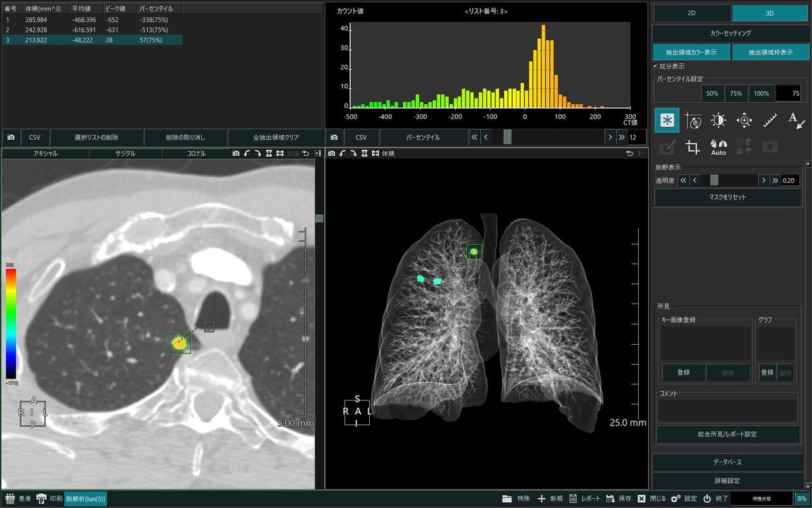Toggle the 成分表示 checkbox
This screenshot has height=508, width=812.
pos(655,66)
